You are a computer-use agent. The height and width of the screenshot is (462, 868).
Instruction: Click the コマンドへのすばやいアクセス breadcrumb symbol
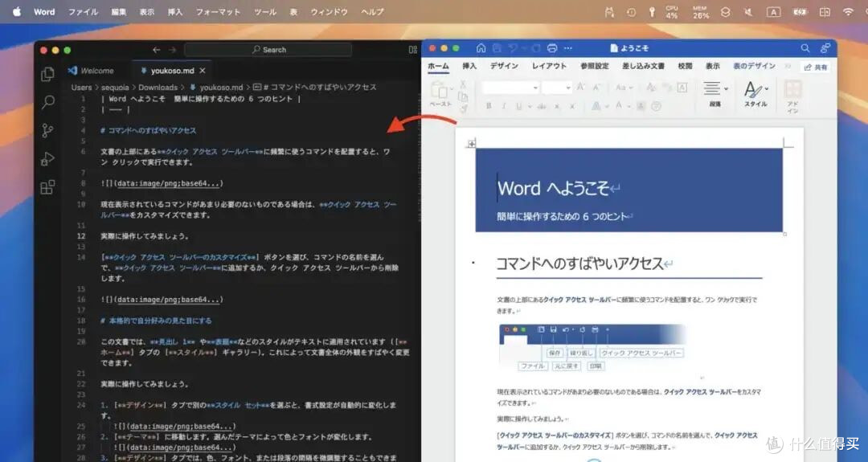[315, 88]
